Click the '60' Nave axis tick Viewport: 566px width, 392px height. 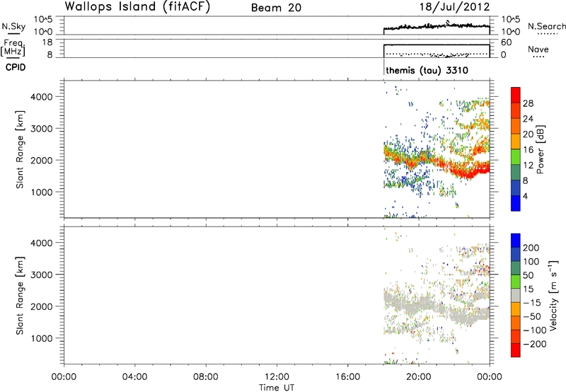coord(506,42)
